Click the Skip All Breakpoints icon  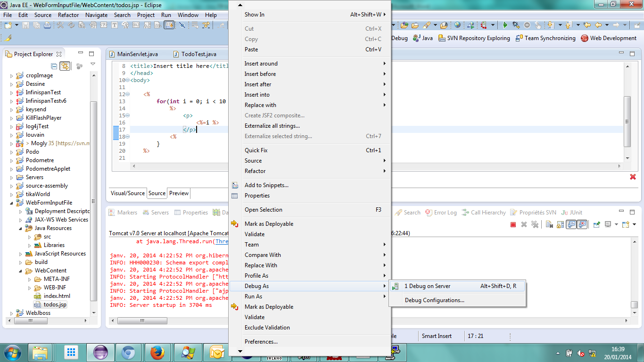tap(182, 25)
